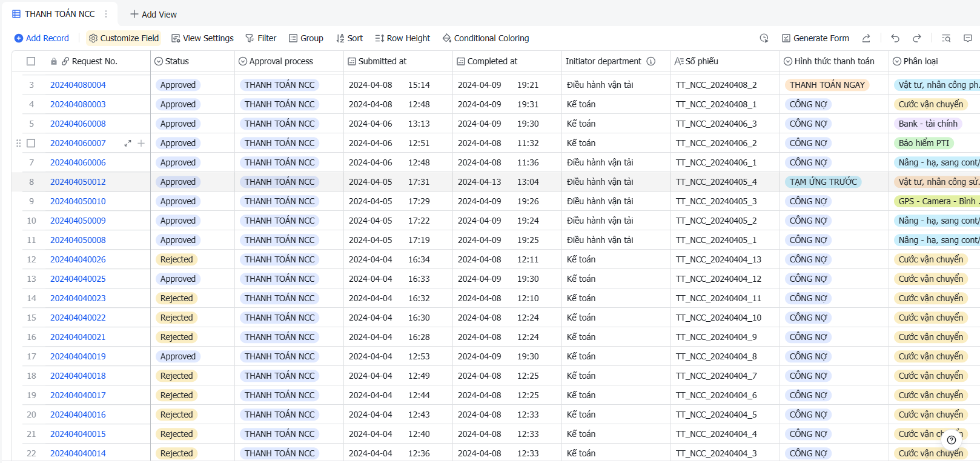Click Bank - tài chính category tag
The image size is (980, 463).
(928, 124)
